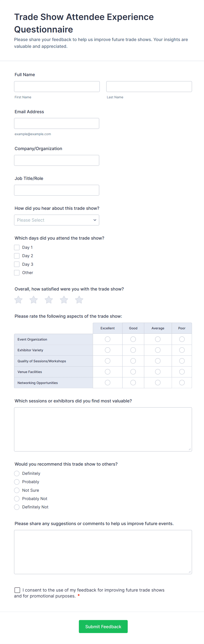Enable the feedback consent checkbox
This screenshot has width=204, height=644.
17,590
